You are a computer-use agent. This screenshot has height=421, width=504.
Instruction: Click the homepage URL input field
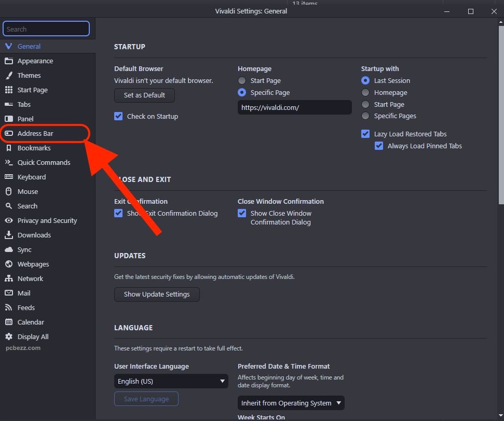click(x=294, y=108)
